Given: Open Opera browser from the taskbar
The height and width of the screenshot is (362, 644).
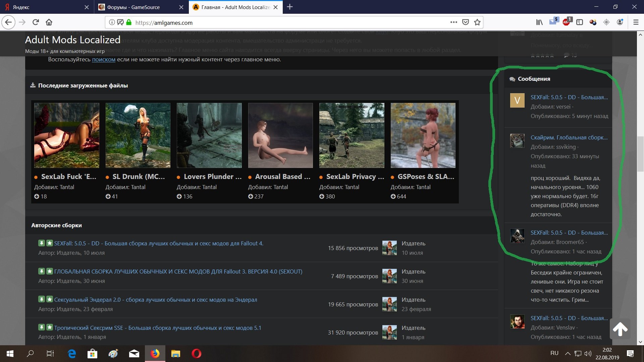Looking at the screenshot, I should tap(197, 354).
